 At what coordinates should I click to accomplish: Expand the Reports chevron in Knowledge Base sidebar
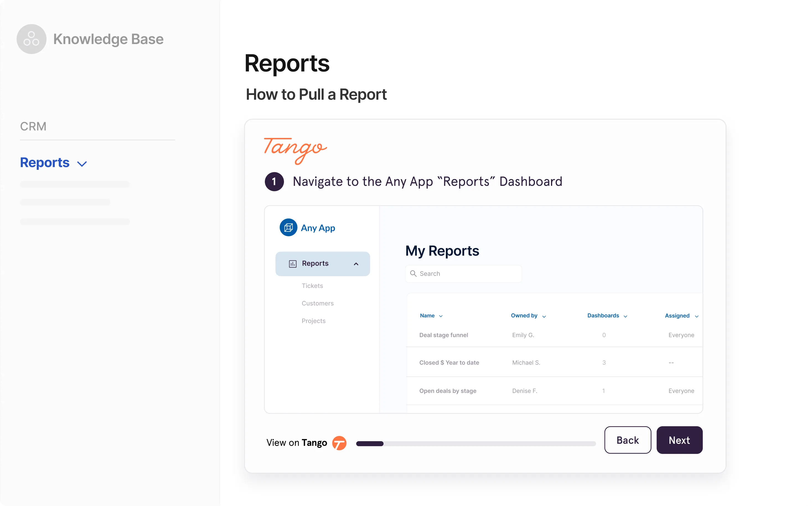point(82,164)
